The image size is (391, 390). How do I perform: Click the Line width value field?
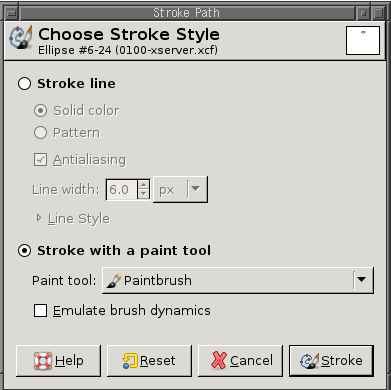(x=122, y=189)
